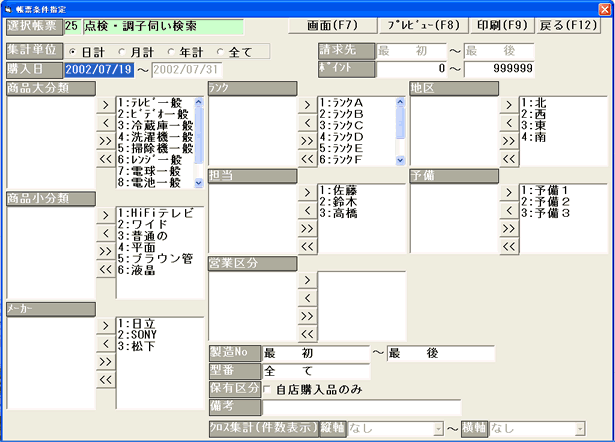Click the > add arrow for 営業区分 list
The width and height of the screenshot is (615, 442).
click(x=307, y=277)
